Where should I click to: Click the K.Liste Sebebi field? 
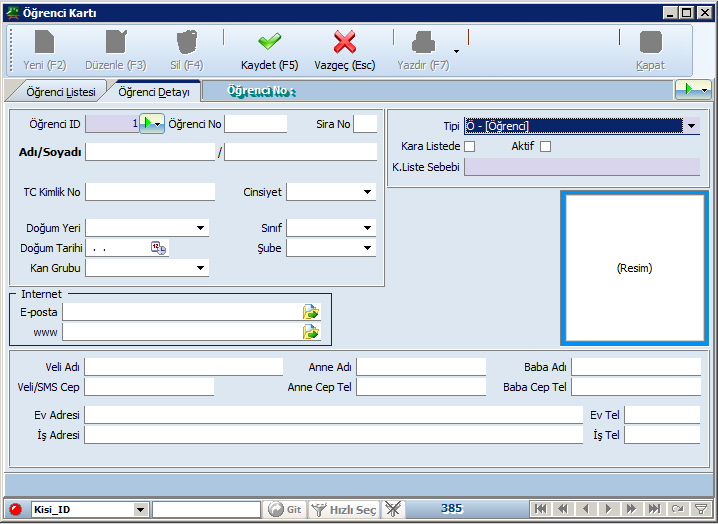tap(582, 167)
